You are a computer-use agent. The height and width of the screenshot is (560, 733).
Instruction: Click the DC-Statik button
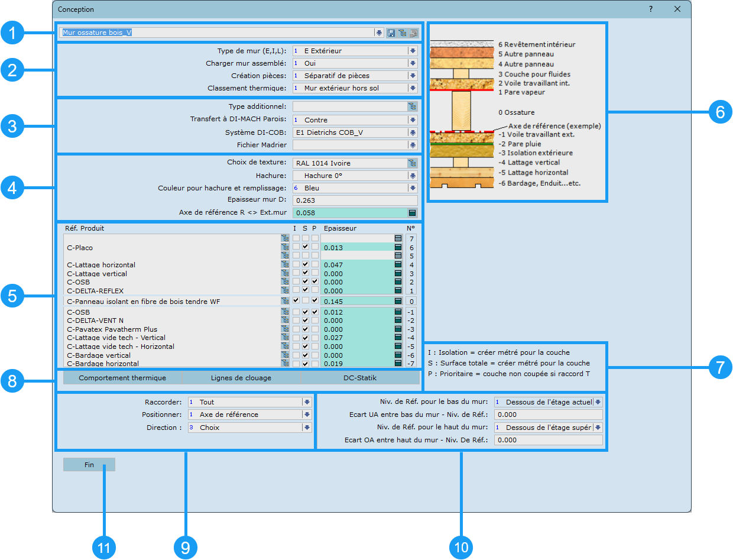(x=359, y=378)
